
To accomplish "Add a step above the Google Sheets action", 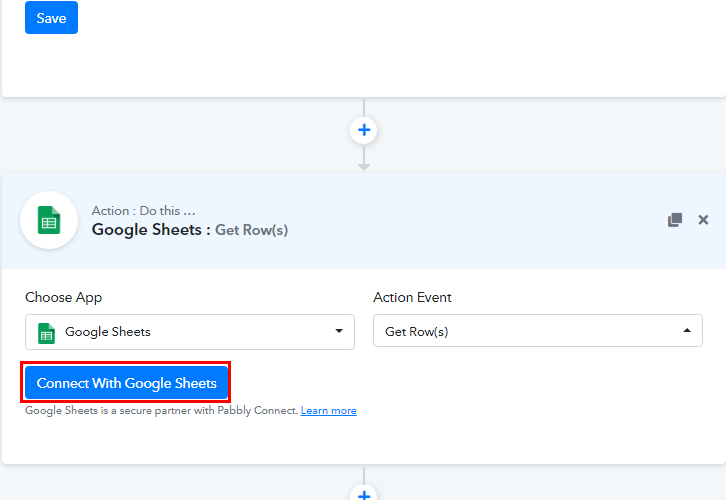I will (x=364, y=130).
